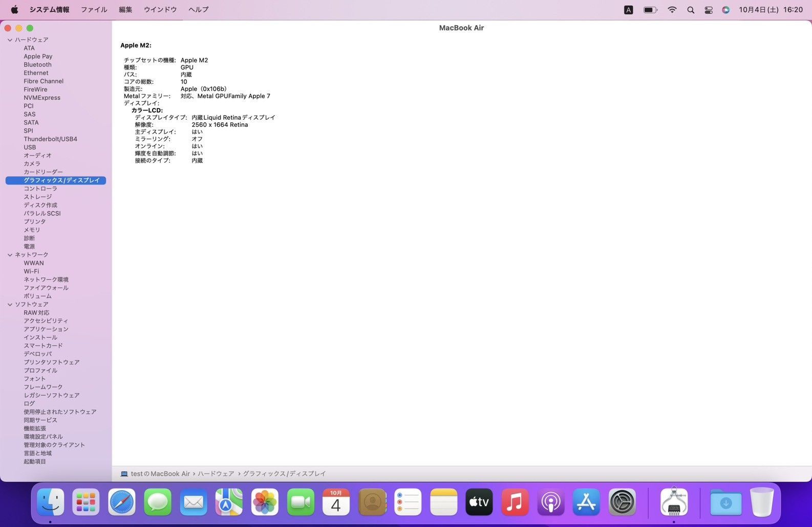Select Thunderbolt/USB4 in the sidebar
Image resolution: width=812 pixels, height=527 pixels.
[50, 139]
